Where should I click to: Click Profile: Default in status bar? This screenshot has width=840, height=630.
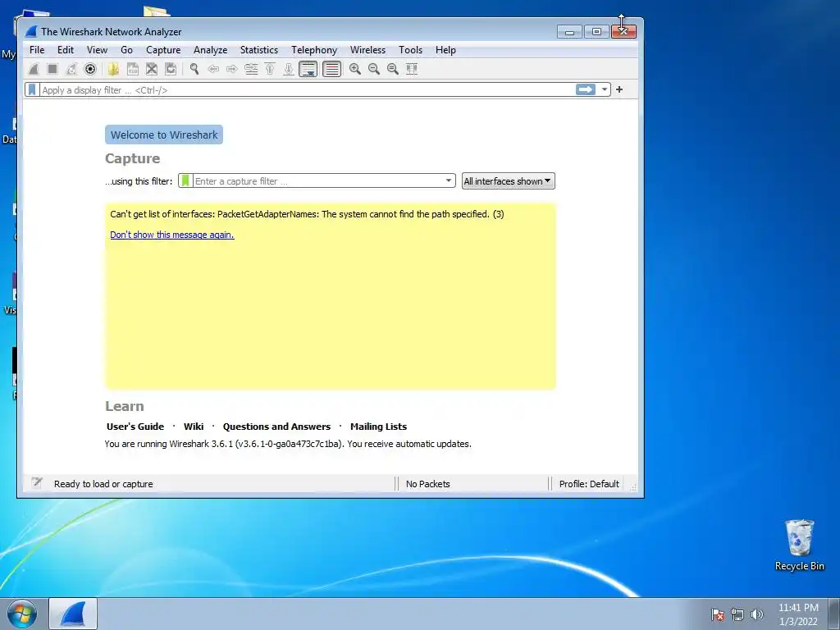click(x=589, y=484)
